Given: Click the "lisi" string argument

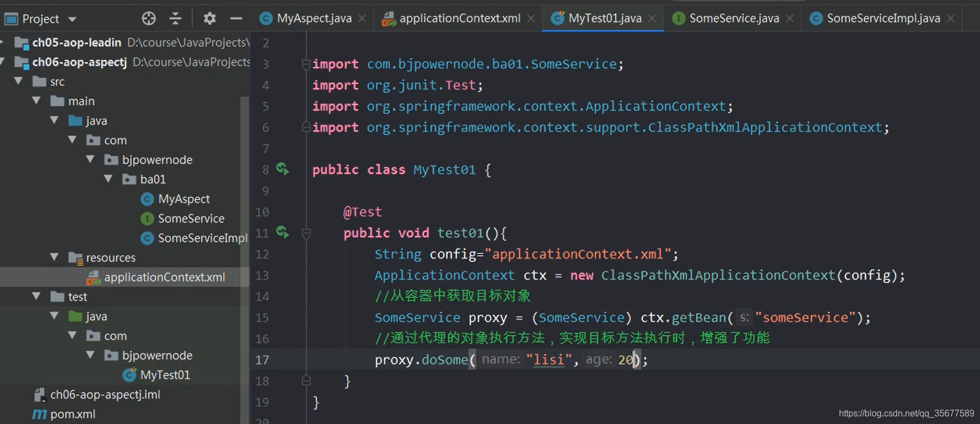Looking at the screenshot, I should (549, 360).
